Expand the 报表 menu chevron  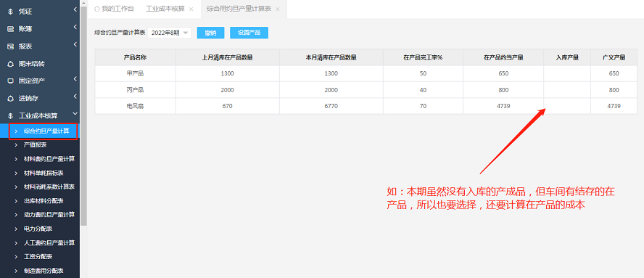pyautogui.click(x=75, y=44)
